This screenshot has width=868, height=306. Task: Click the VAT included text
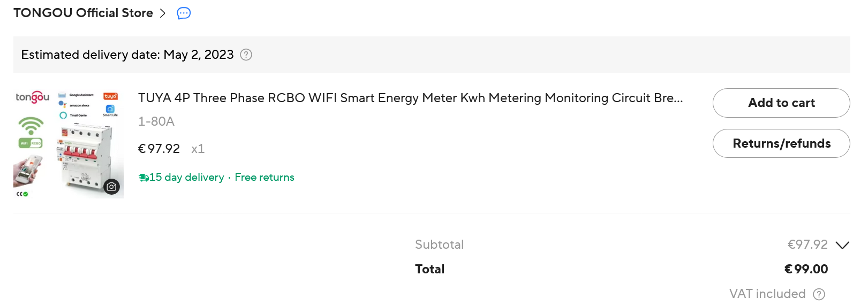(x=767, y=294)
